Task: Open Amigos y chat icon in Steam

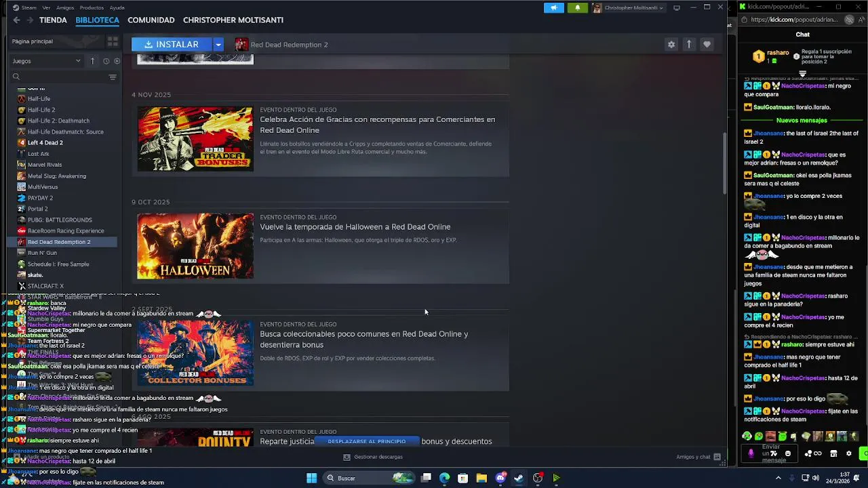Action: coord(717,457)
